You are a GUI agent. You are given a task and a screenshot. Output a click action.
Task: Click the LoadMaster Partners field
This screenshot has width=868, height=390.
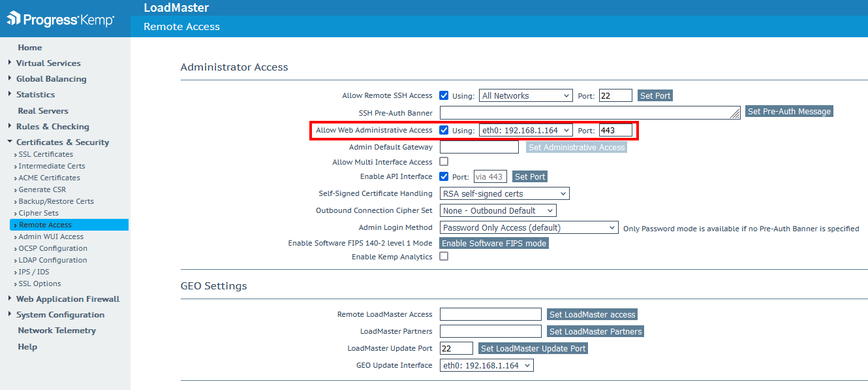491,331
